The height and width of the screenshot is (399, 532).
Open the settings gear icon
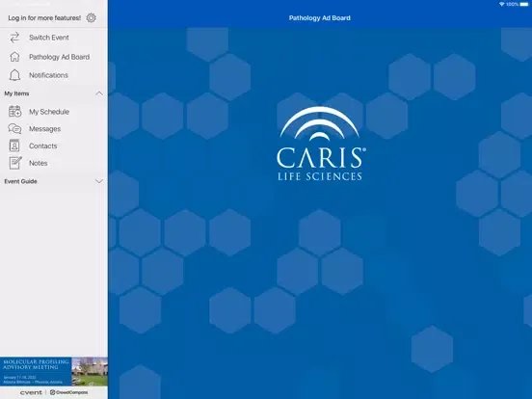click(91, 17)
